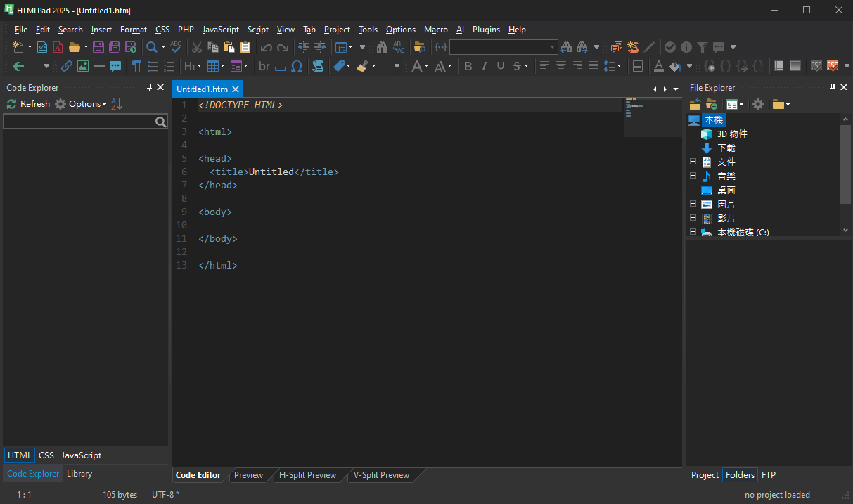853x504 pixels.
Task: Toggle Italic formatting in toolbar
Action: tap(484, 66)
